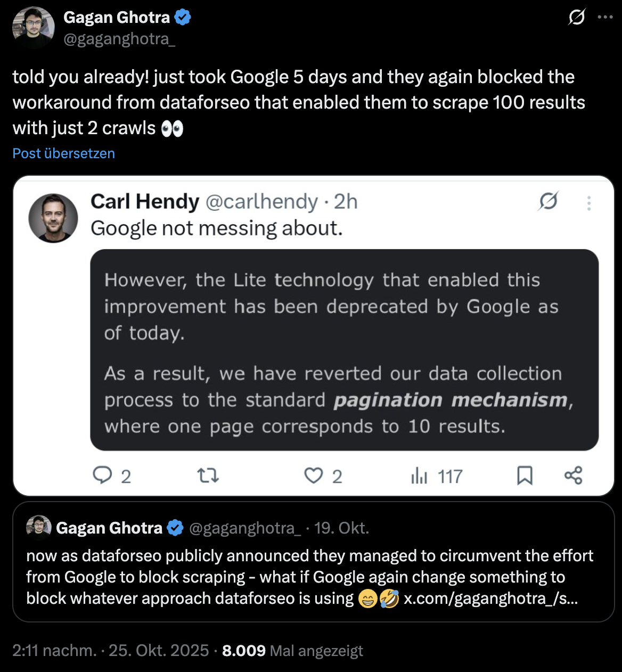This screenshot has width=622, height=672.
Task: Click the @carlhendy handle
Action: (x=262, y=201)
